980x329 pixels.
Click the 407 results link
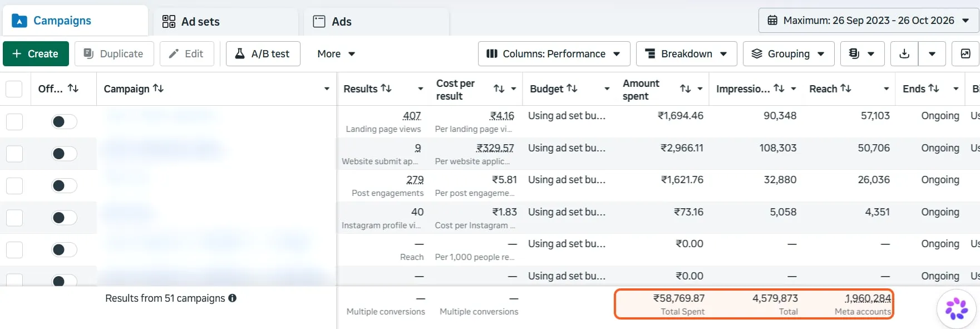pos(412,116)
